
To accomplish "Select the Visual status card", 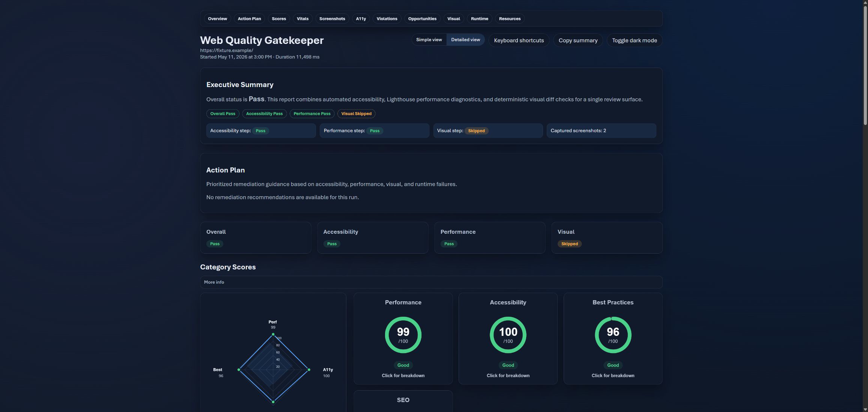I will point(607,238).
